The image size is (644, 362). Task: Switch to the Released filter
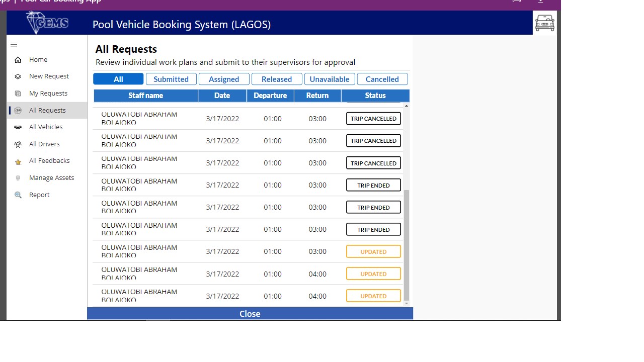277,79
